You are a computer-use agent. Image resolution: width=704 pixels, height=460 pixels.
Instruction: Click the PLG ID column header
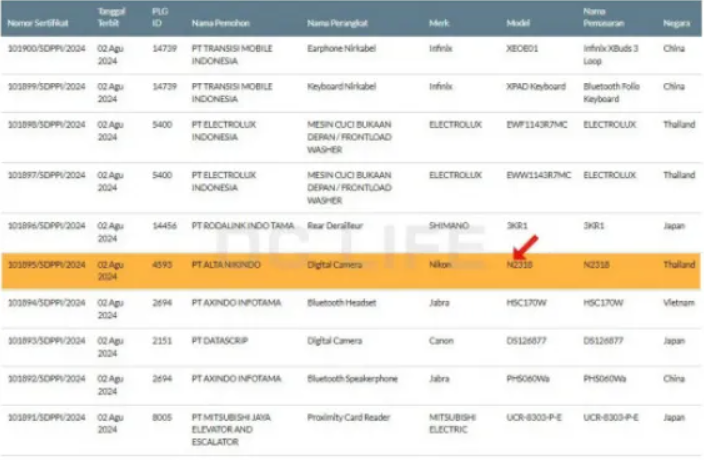click(x=160, y=17)
